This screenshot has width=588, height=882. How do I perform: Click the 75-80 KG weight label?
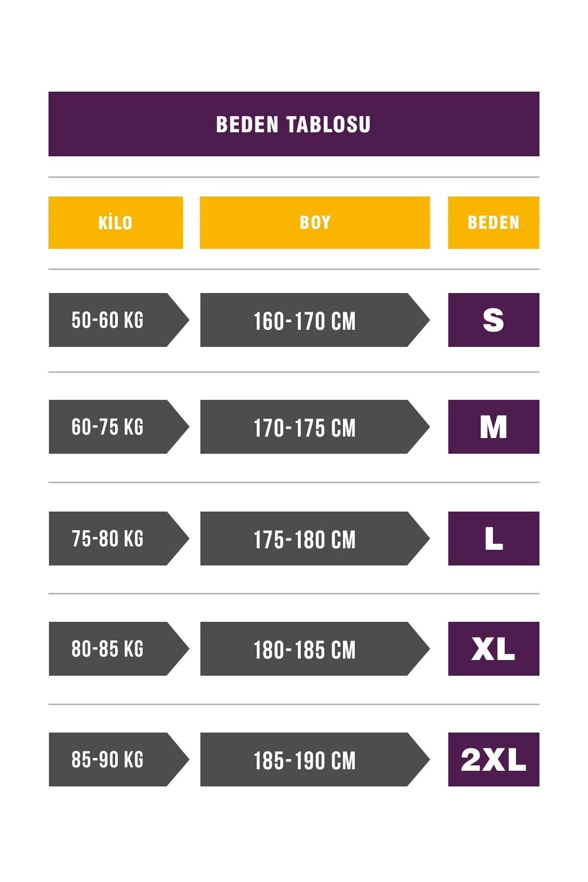coord(108,539)
